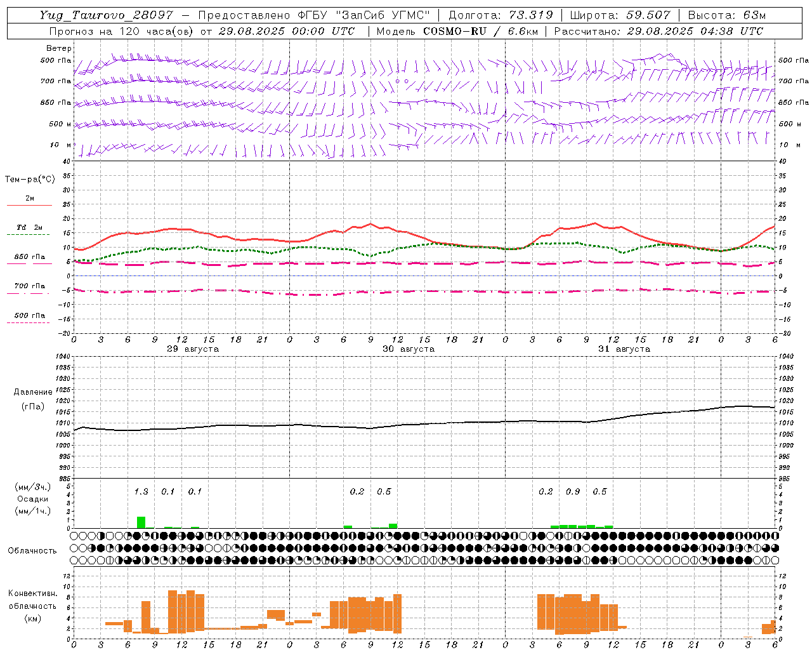Viewport: 812px width, 650px height.
Task: Click the '700 гПа' temperature legend entry
Action: 30,286
